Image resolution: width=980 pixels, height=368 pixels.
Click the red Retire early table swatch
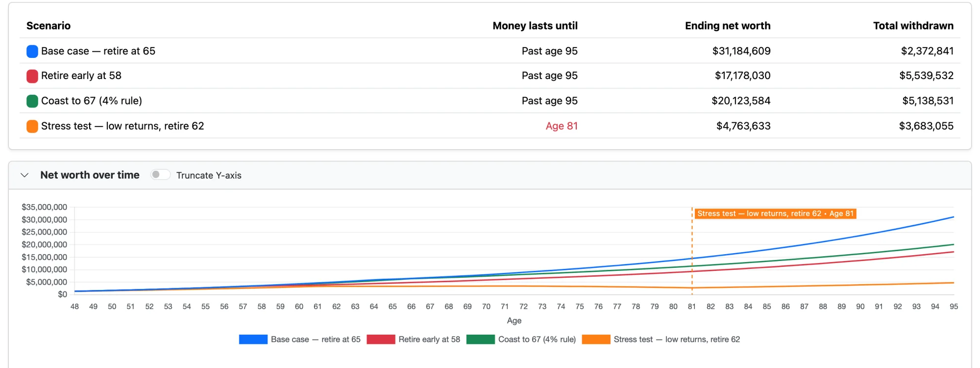(32, 76)
